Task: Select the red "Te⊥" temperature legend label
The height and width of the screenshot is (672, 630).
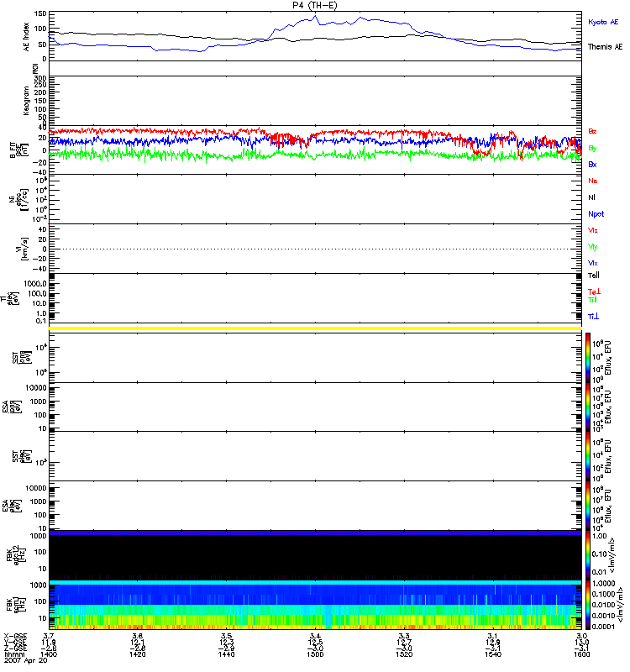Action: [594, 291]
